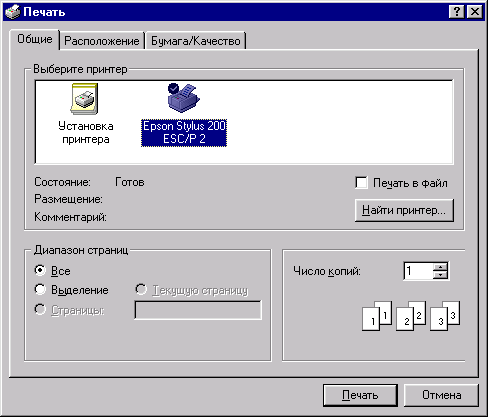The height and width of the screenshot is (417, 488).
Task: Click the Число копий input field
Action: tap(418, 271)
